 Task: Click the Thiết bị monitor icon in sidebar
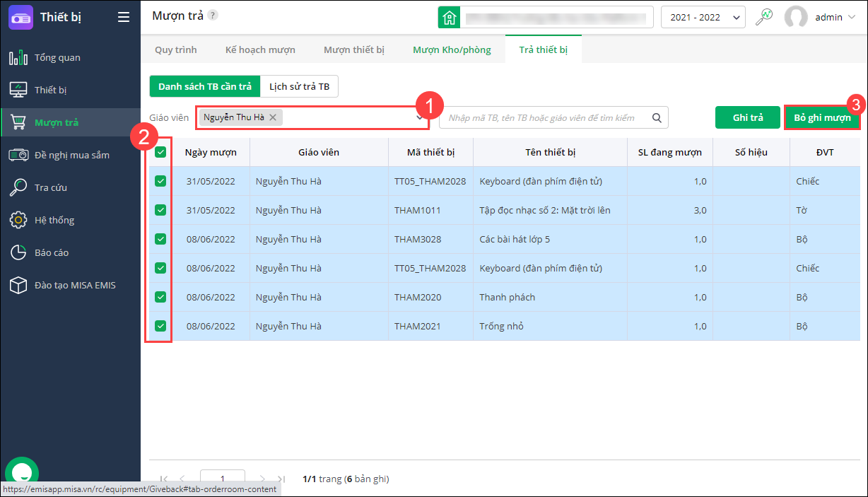click(18, 90)
